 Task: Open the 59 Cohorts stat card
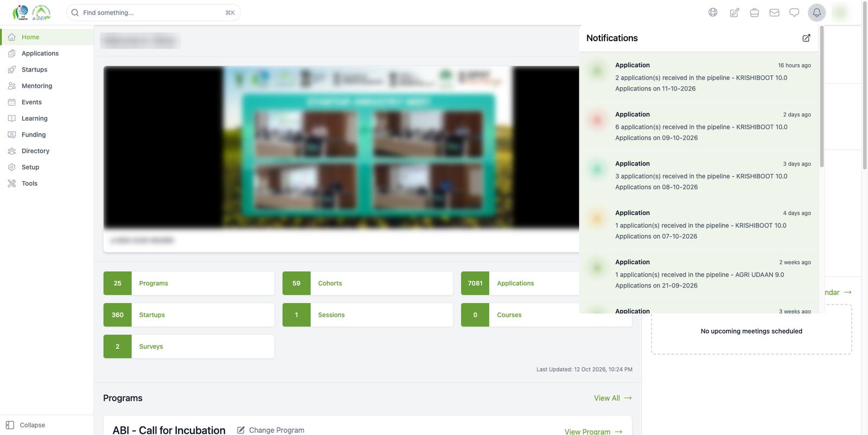tap(368, 283)
